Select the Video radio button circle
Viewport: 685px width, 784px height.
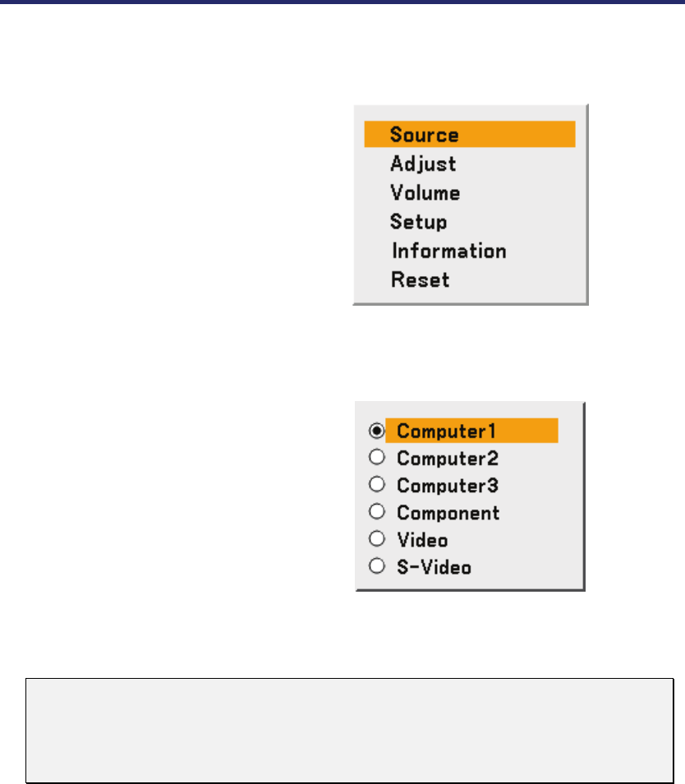click(x=376, y=539)
